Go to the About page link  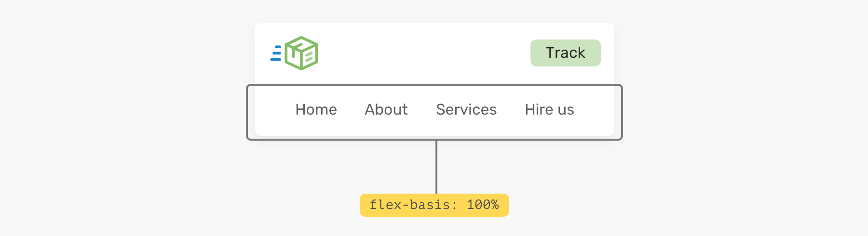pos(386,110)
